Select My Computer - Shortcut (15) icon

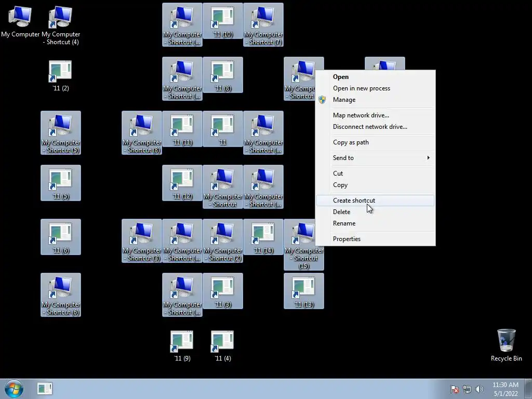click(x=303, y=245)
